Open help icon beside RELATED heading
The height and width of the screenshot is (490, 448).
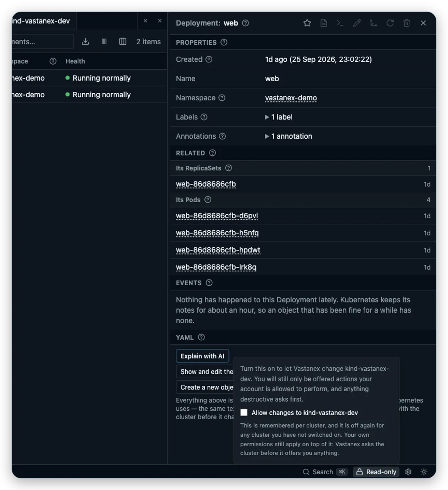tap(212, 153)
